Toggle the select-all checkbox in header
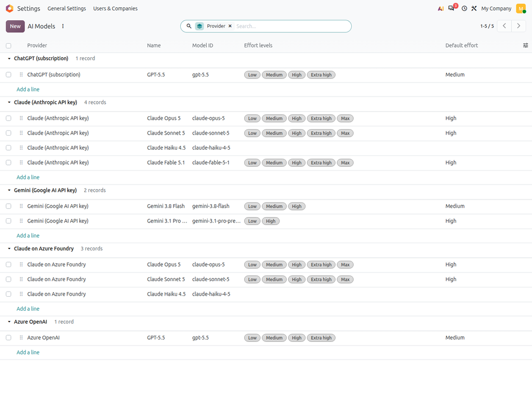 click(8, 46)
